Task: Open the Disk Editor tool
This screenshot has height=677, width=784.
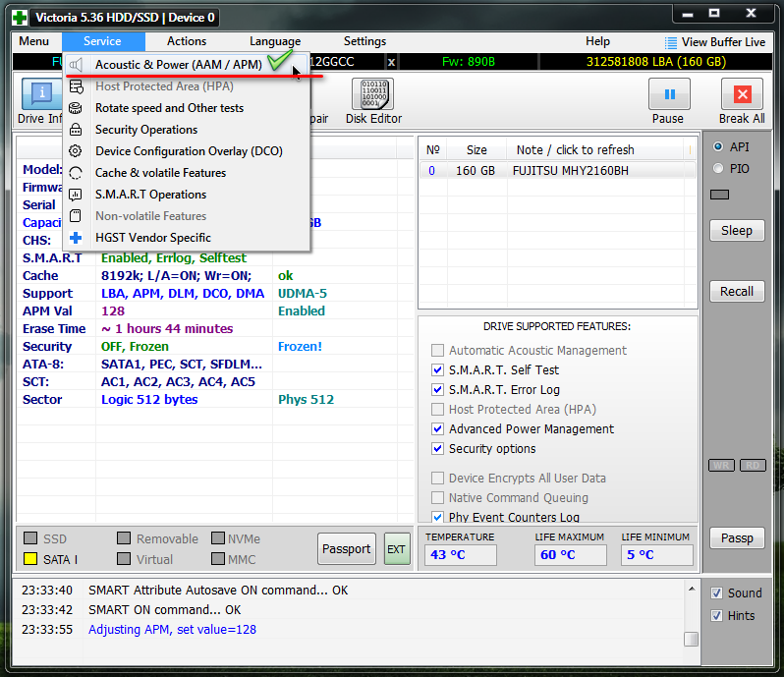Action: [x=373, y=101]
